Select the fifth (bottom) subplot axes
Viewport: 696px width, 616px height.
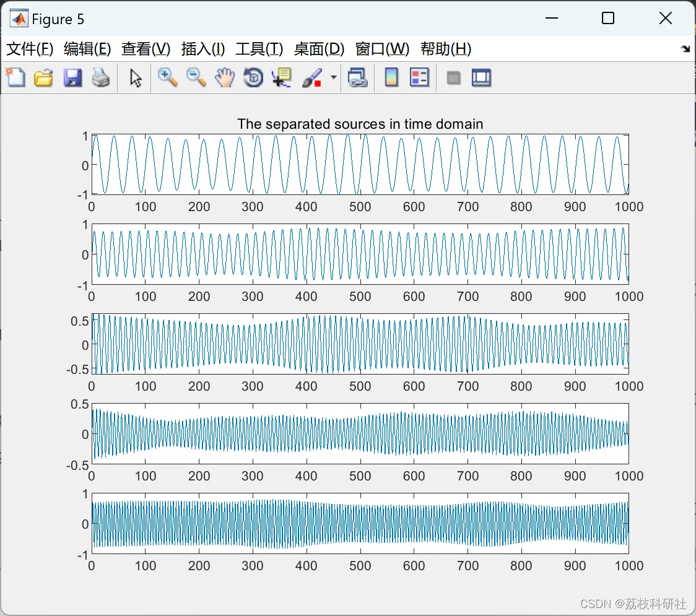pos(360,523)
